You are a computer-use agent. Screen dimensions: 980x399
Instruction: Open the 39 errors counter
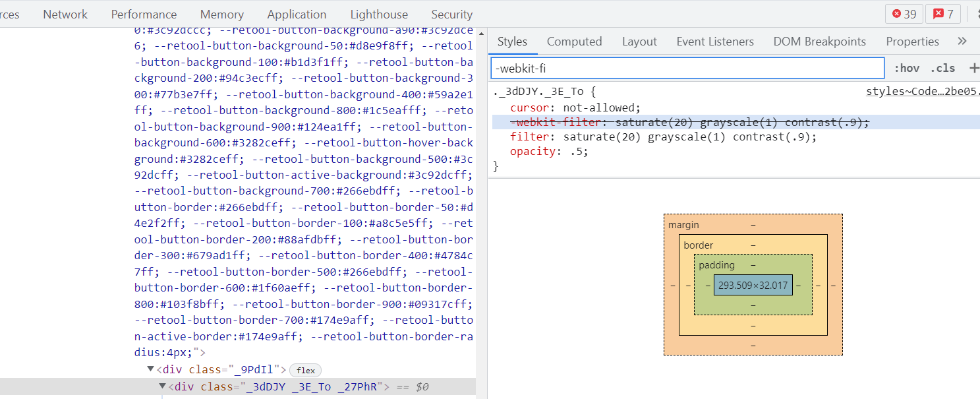coord(904,14)
